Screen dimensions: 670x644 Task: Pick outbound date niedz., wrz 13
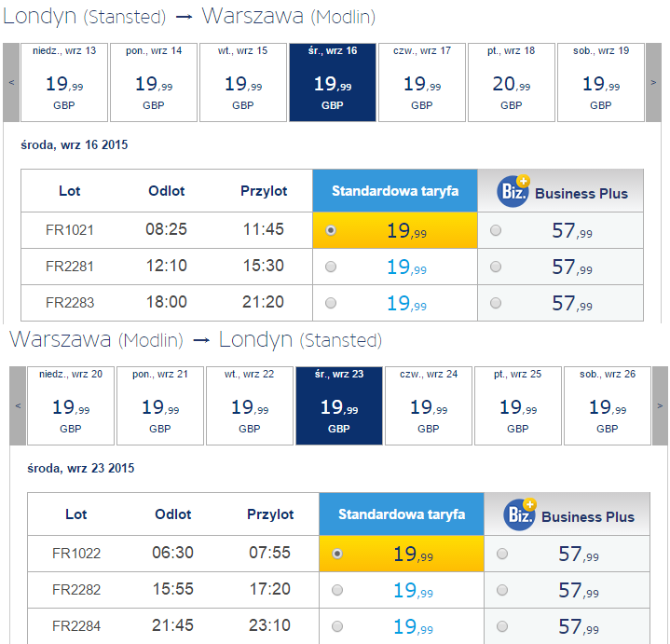[64, 82]
